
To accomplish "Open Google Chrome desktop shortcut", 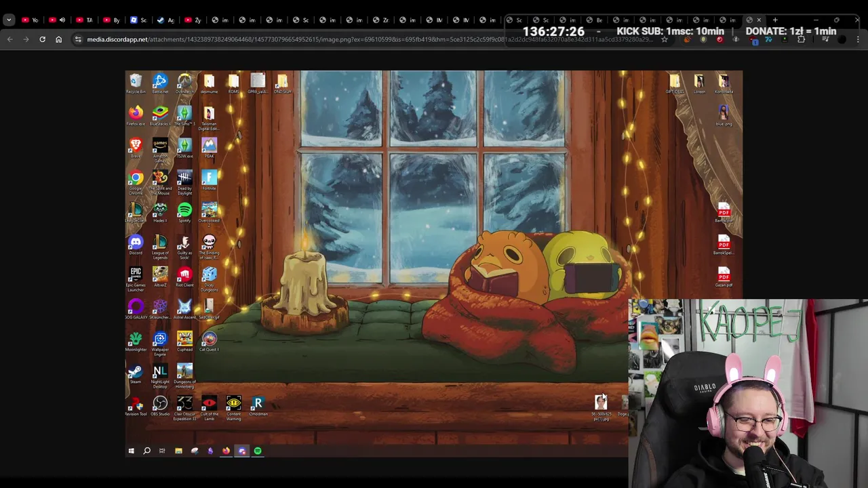I will (136, 182).
